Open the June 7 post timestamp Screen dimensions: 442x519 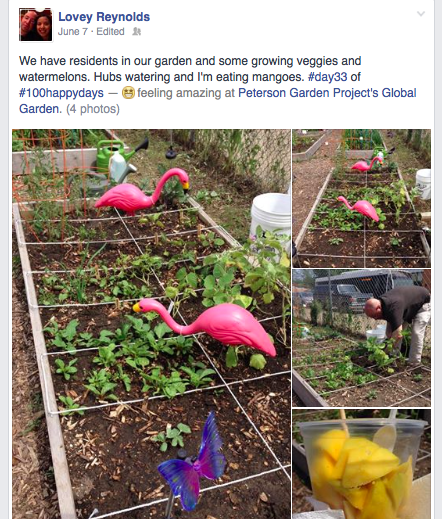(73, 32)
